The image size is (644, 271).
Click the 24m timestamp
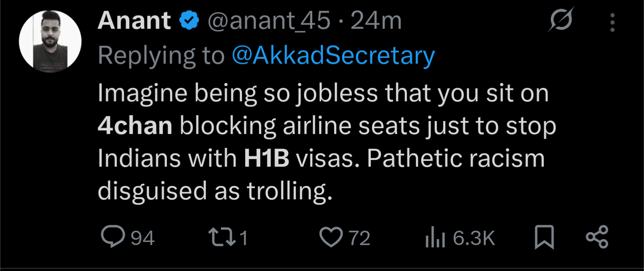[376, 21]
